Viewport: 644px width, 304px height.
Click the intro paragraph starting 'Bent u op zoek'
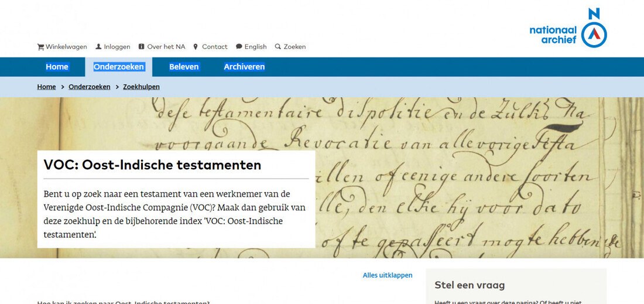(x=174, y=214)
